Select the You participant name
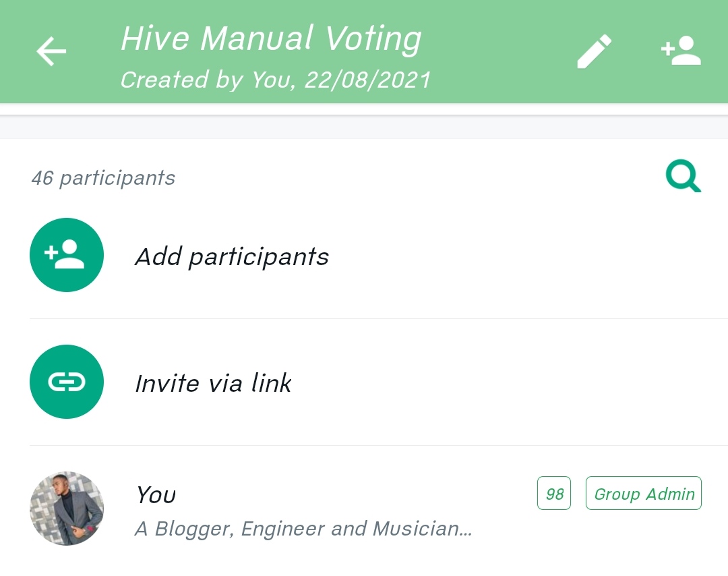Screen dimensions: 728x576 [x=156, y=494]
